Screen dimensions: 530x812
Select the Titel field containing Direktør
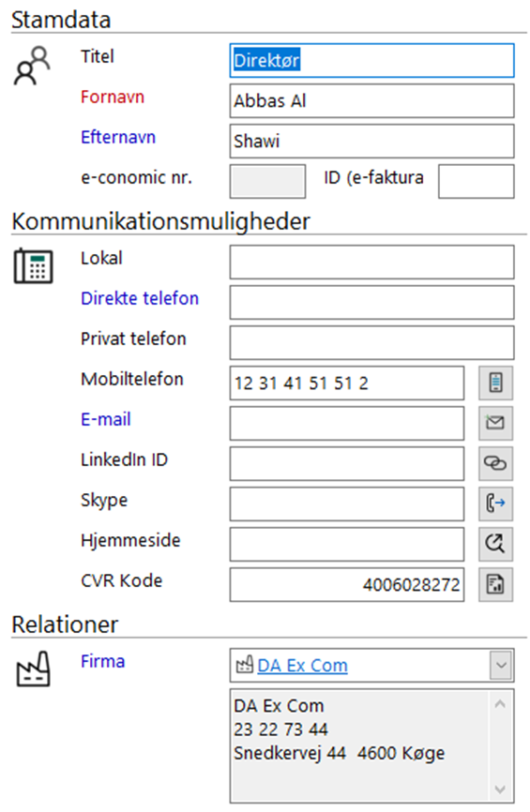pyautogui.click(x=372, y=61)
